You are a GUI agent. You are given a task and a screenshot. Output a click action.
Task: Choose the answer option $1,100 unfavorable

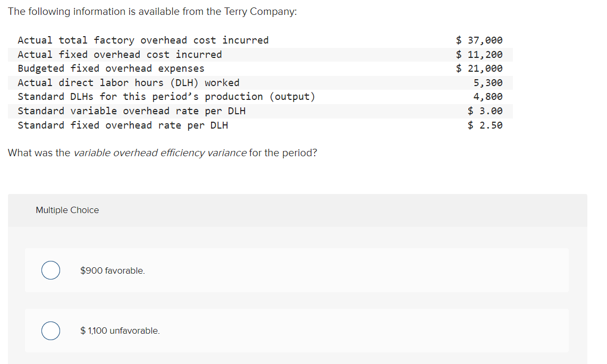[120, 331]
